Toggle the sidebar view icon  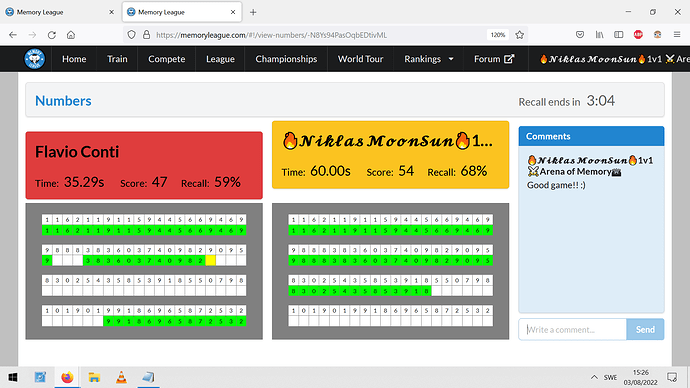pyautogui.click(x=619, y=35)
